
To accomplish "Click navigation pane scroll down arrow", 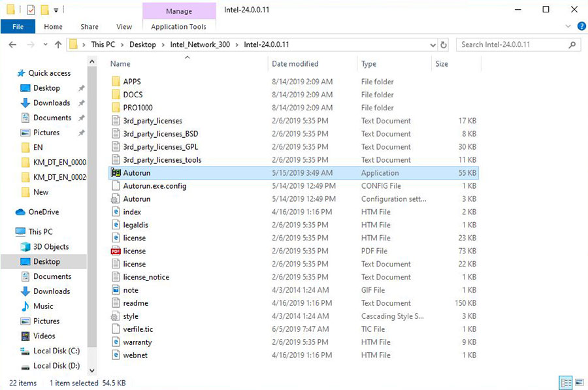I will [92, 370].
